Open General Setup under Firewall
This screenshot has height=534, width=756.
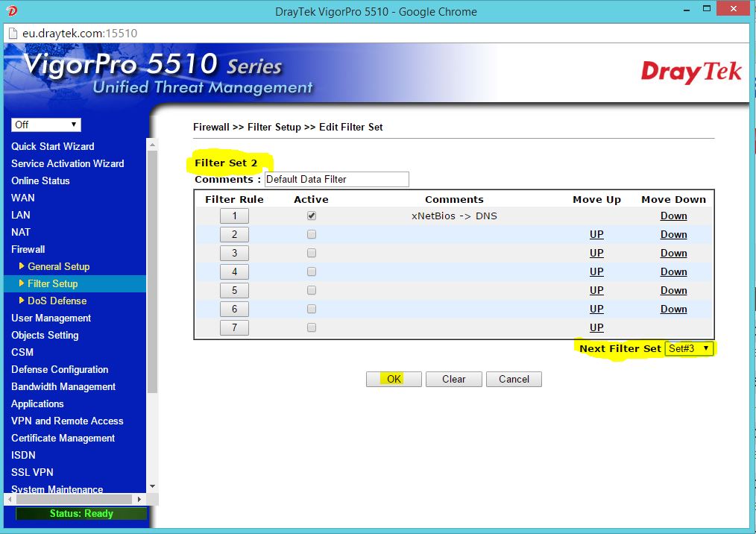(58, 266)
